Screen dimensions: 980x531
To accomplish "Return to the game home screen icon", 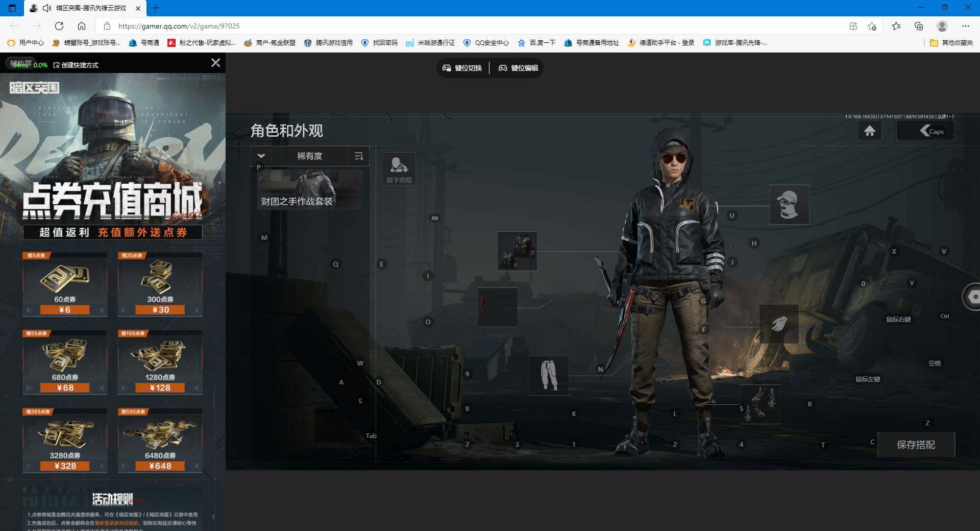I will [x=870, y=131].
